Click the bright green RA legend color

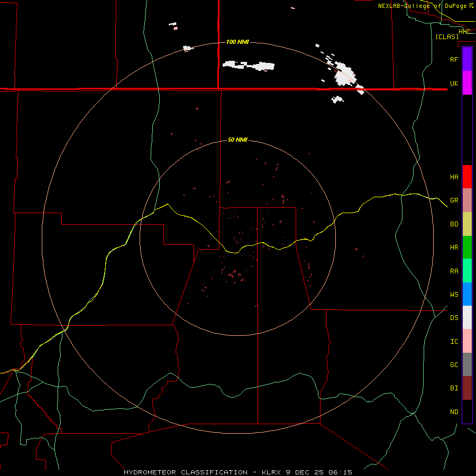(x=467, y=271)
